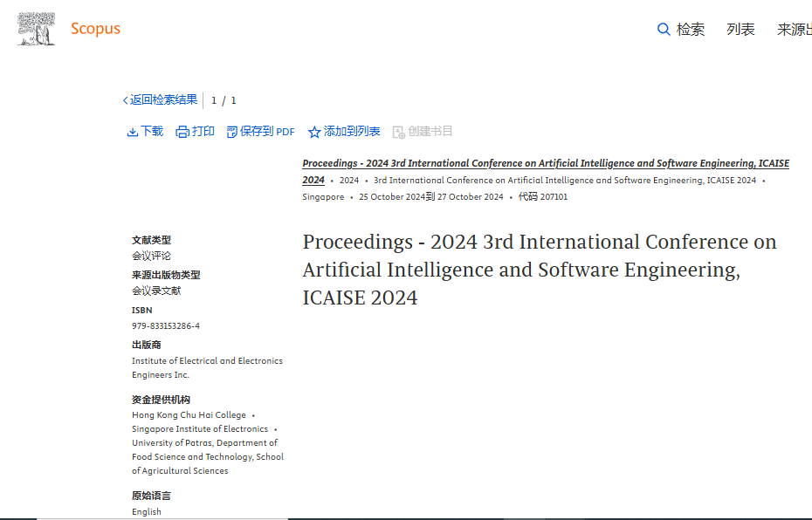
Task: Click the 会议评论 value
Action: [x=151, y=256]
